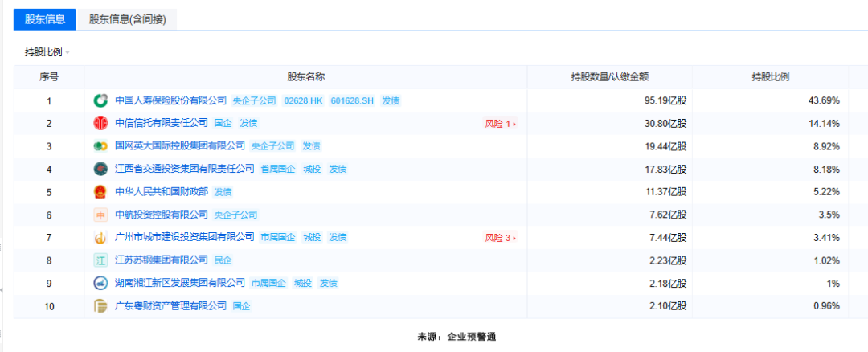Open 广东粤财资产管理有限公司 link
Screen dimensions: 868x352
171,305
